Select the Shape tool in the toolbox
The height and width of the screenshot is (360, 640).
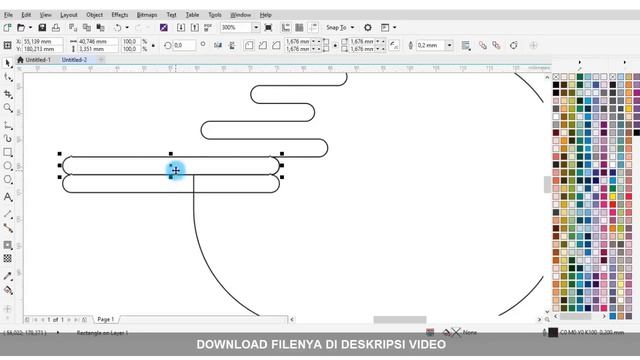point(7,77)
